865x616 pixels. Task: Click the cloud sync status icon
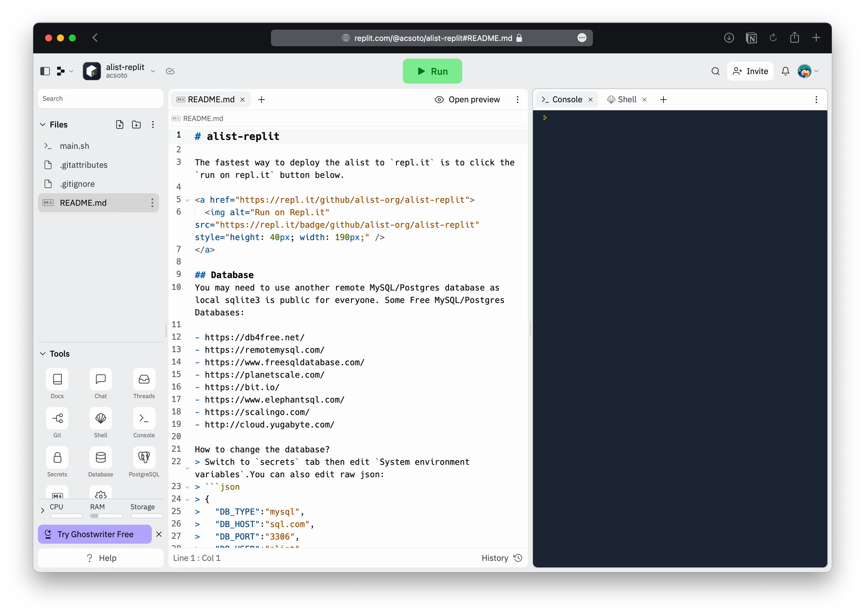pos(170,71)
